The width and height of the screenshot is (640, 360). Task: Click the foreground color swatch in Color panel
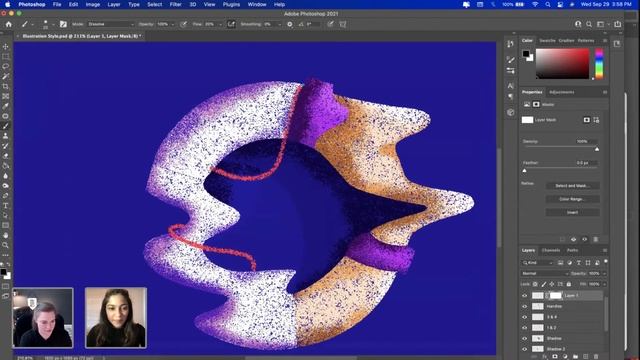tap(526, 53)
